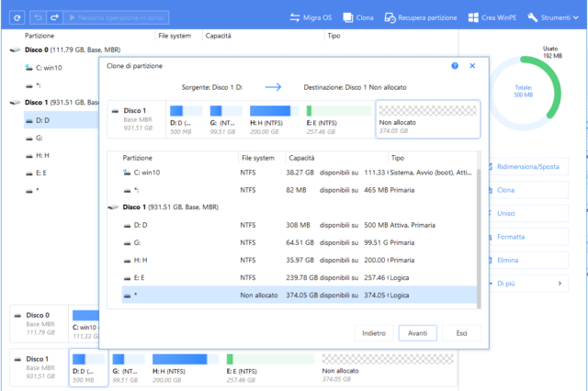
Task: Close the Clone di partizione dialog
Action: [x=472, y=67]
